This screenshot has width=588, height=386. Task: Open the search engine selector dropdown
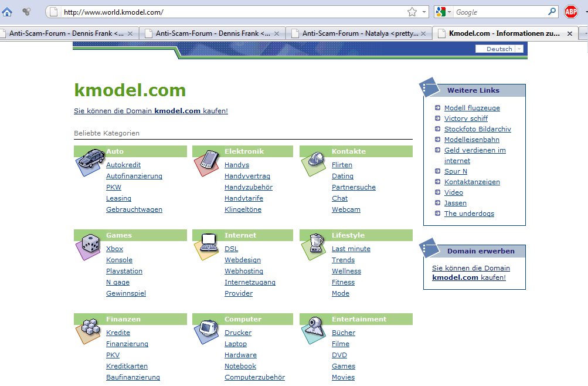pyautogui.click(x=444, y=12)
